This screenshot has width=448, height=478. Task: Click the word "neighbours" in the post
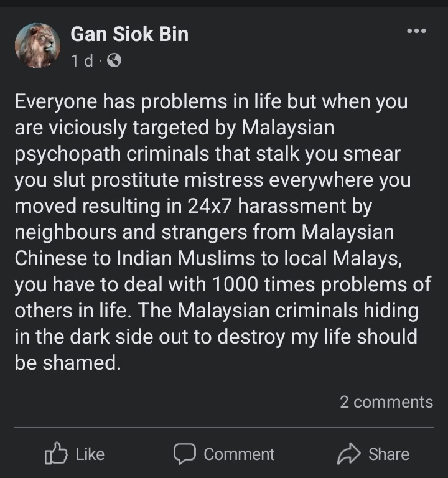click(65, 233)
